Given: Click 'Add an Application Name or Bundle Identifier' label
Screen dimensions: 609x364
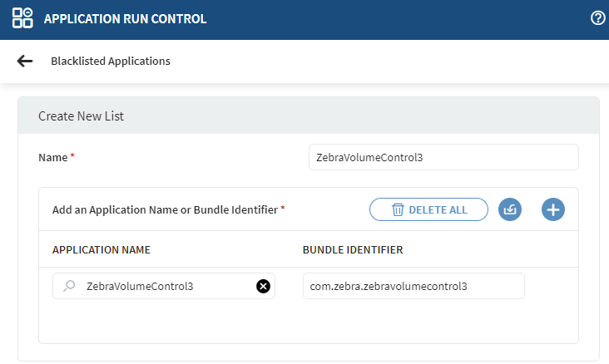Looking at the screenshot, I should coord(165,209).
